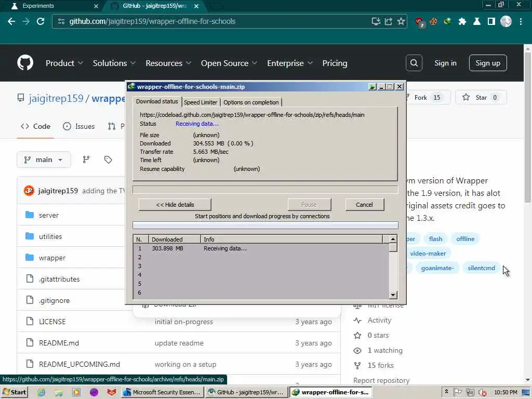The height and width of the screenshot is (399, 532).
Task: Open the repository Code tab
Action: pyautogui.click(x=35, y=126)
